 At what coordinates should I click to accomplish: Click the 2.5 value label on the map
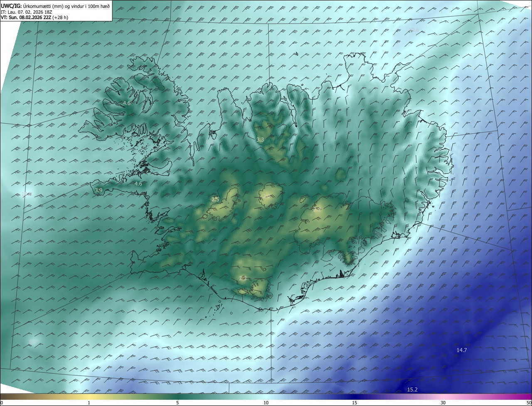click(x=215, y=199)
